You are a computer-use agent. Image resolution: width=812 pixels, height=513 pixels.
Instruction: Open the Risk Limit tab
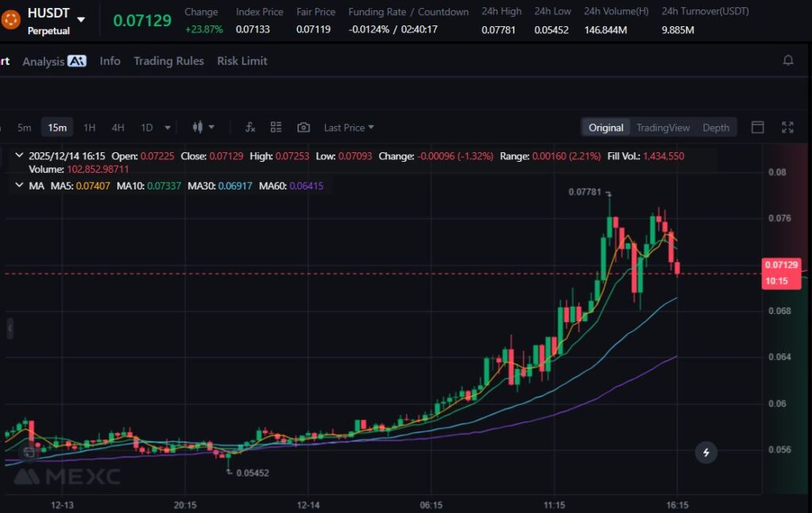[x=242, y=61]
